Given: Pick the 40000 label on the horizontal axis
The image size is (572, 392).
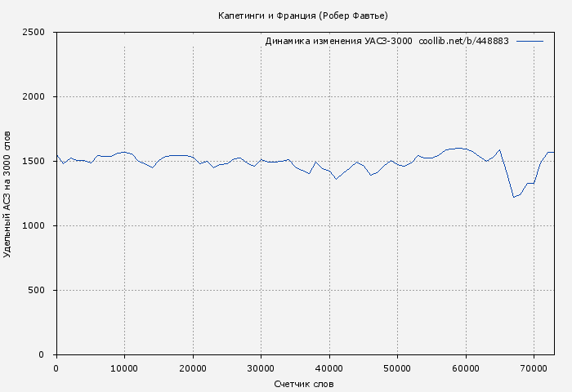Looking at the screenshot, I should coord(329,368).
